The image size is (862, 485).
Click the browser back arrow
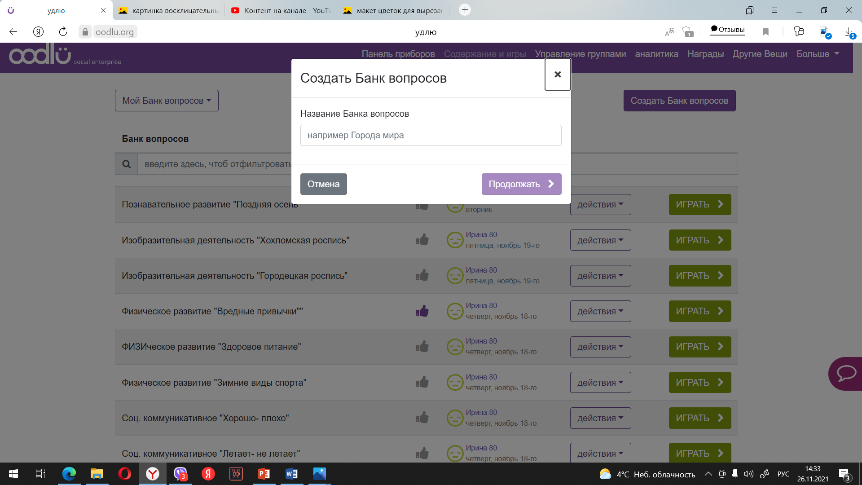(13, 31)
